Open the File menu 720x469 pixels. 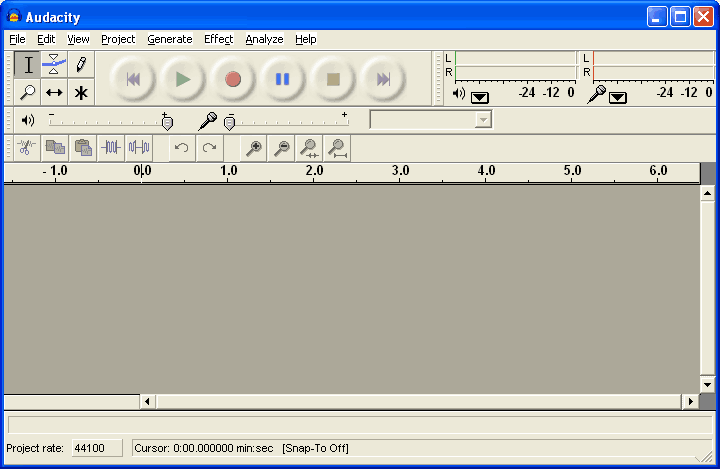(x=17, y=40)
